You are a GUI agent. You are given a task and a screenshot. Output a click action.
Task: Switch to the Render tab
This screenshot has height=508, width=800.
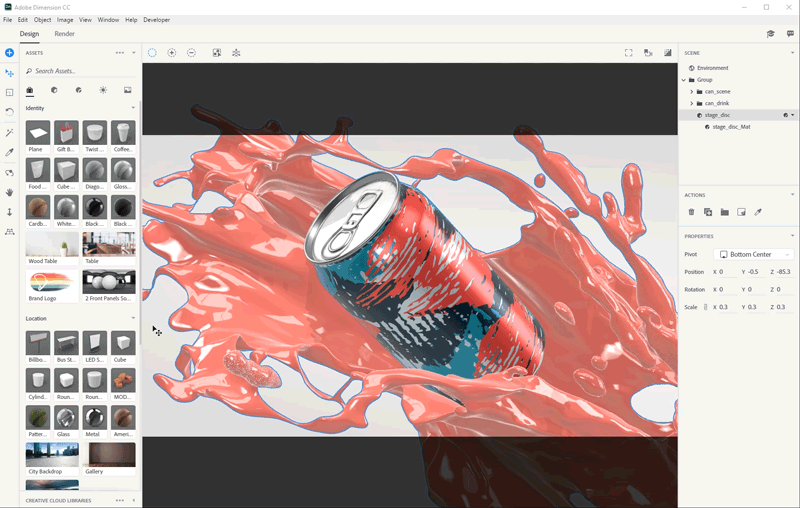pos(64,34)
